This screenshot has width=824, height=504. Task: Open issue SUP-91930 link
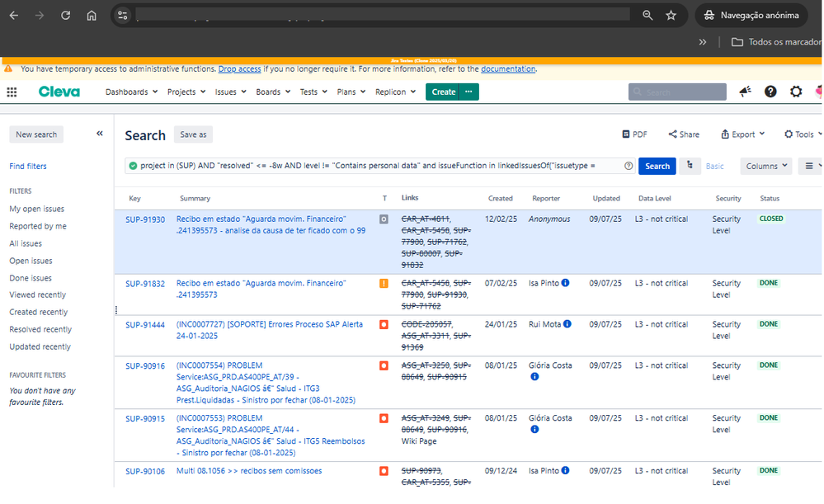[x=145, y=219]
